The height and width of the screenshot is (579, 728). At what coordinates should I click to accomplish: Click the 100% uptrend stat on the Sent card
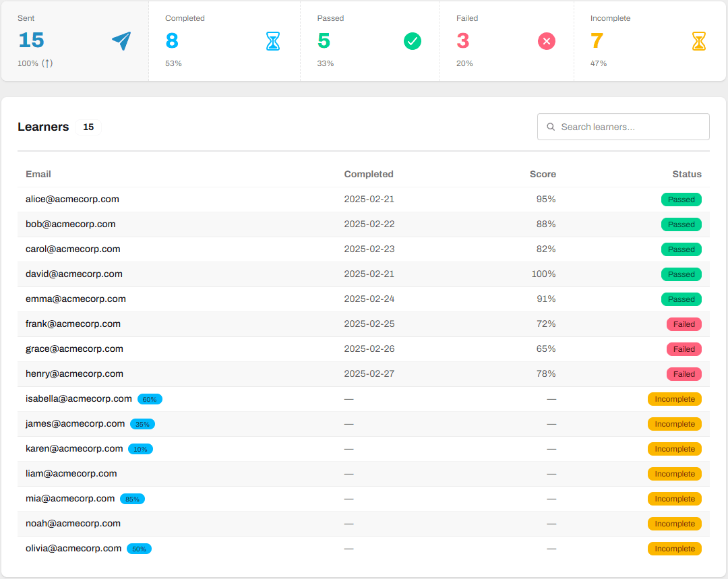34,63
